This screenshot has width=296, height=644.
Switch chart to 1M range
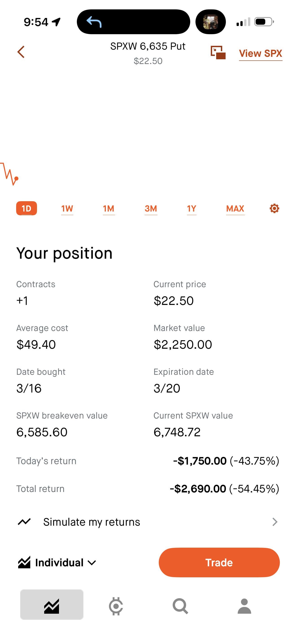point(109,209)
